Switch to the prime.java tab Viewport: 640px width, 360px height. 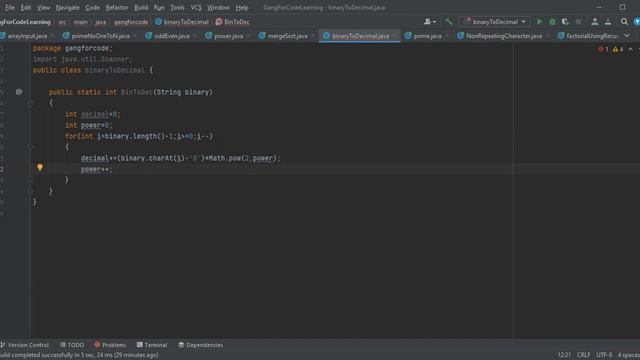point(427,36)
